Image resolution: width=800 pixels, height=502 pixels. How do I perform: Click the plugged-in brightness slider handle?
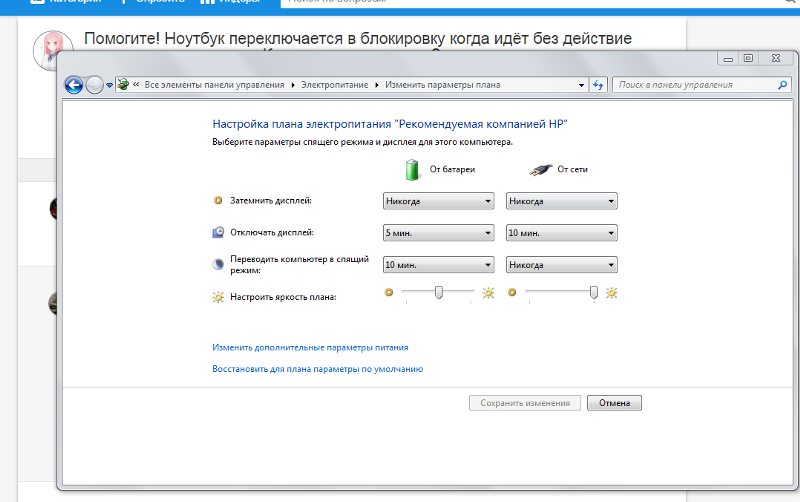pyautogui.click(x=594, y=292)
